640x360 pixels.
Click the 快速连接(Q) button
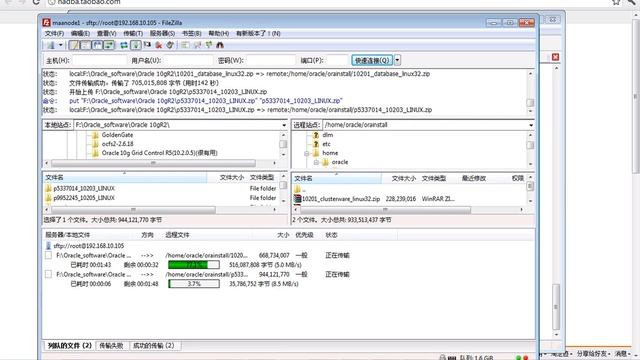click(372, 60)
